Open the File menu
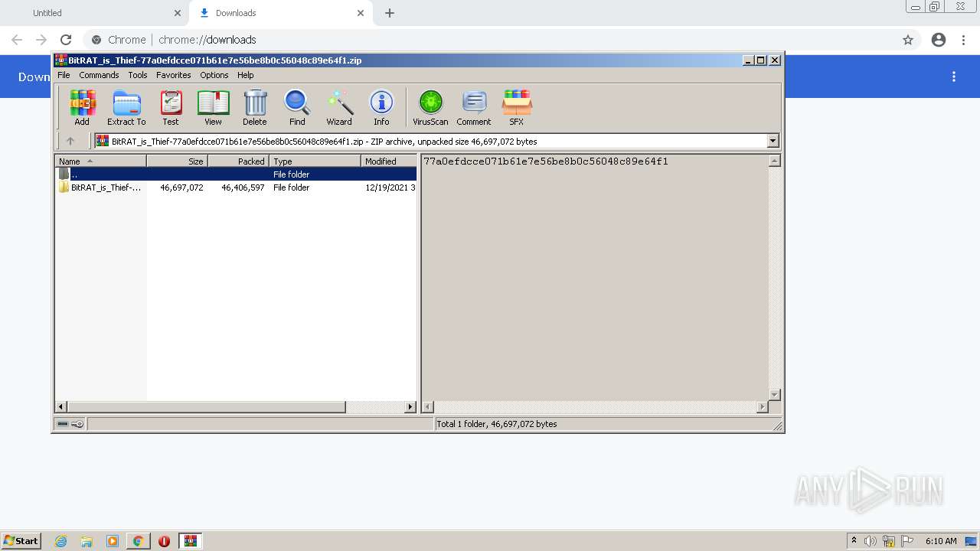This screenshot has height=551, width=980. coord(64,75)
